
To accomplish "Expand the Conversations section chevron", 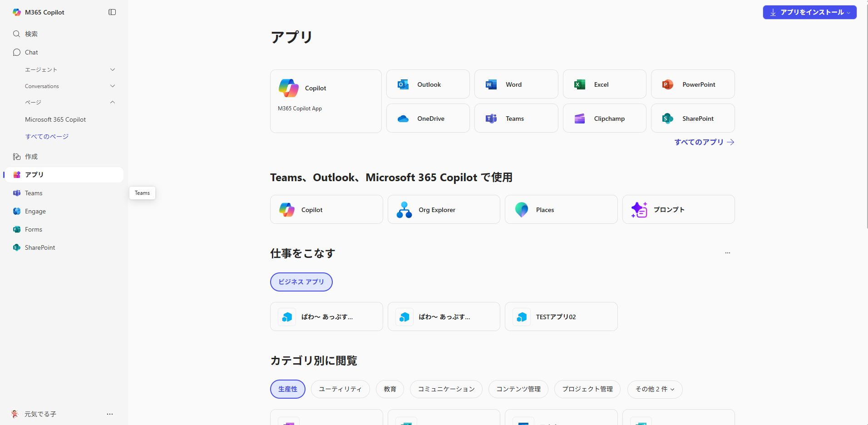I will click(113, 86).
